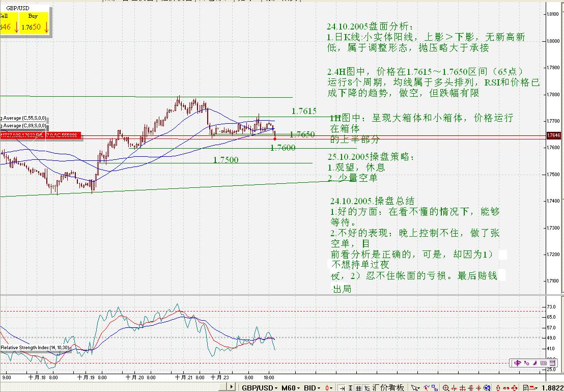Toggle the 中 Chinese input mode icon
Screen dimensions: 564x392
point(517,363)
